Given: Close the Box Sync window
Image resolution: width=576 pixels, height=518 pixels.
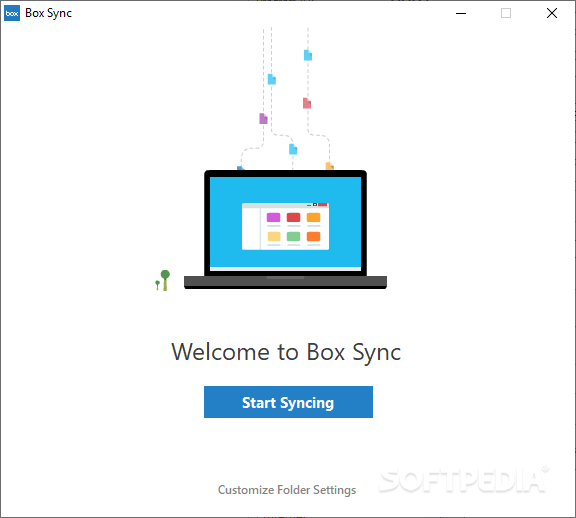Looking at the screenshot, I should (552, 13).
